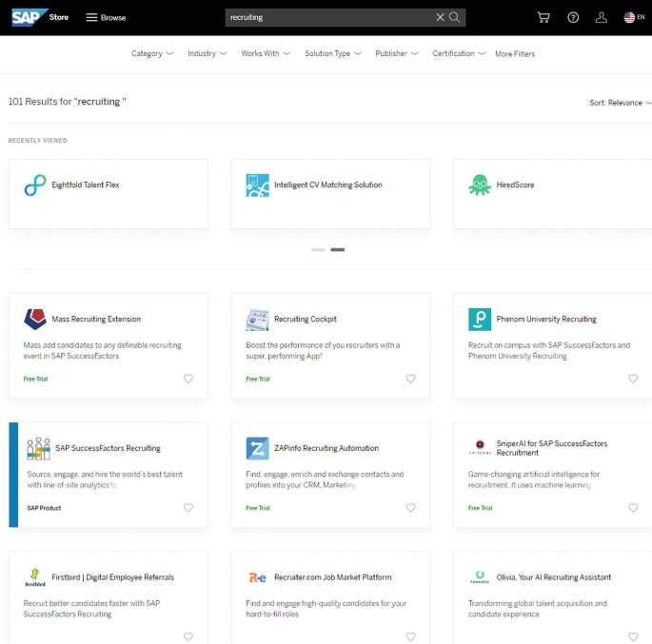Screen dimensions: 652x644
Task: Click the Phenom University Recruiting logo
Action: 480,319
